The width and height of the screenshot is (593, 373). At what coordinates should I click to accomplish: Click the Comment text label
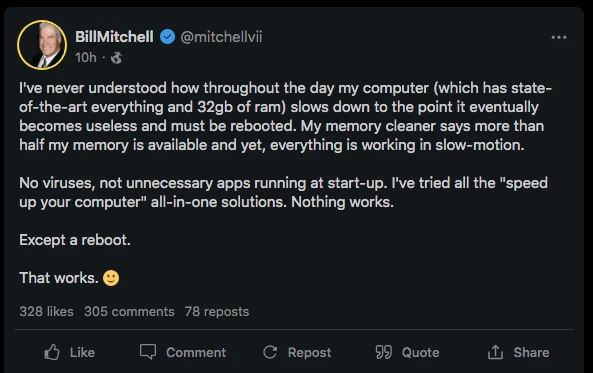coord(196,352)
